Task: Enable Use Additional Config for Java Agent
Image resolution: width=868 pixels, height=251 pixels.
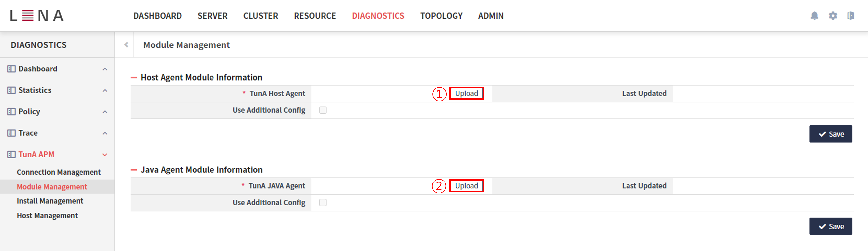Action: [323, 202]
